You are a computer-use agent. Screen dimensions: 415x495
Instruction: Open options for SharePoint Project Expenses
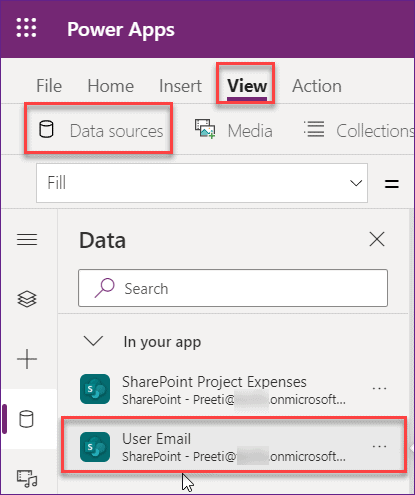[379, 389]
